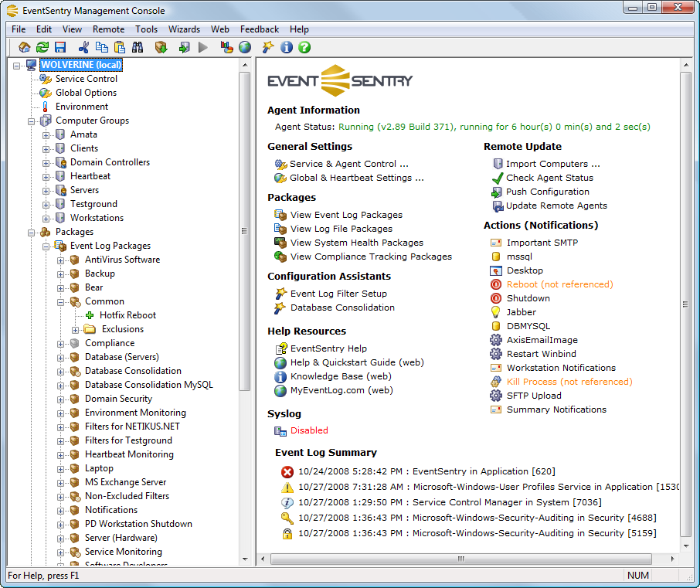Screen dimensions: 700x588
Task: Click the blue info toolbar icon
Action: pos(286,47)
